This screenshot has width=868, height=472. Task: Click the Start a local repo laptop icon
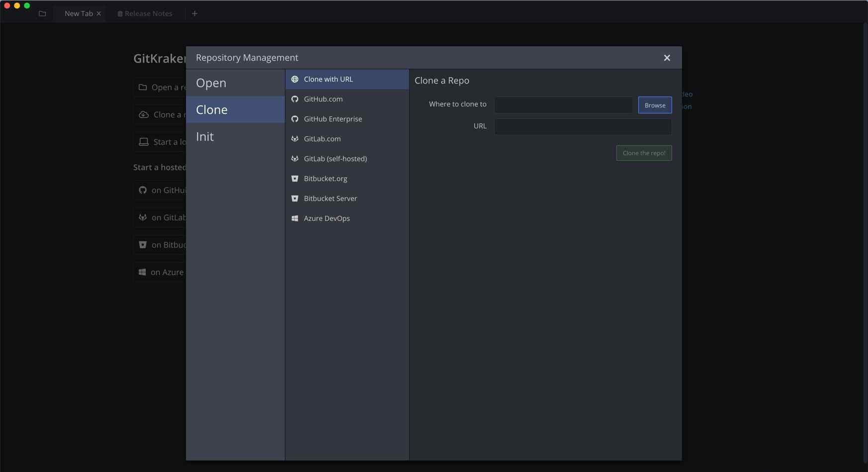point(144,142)
